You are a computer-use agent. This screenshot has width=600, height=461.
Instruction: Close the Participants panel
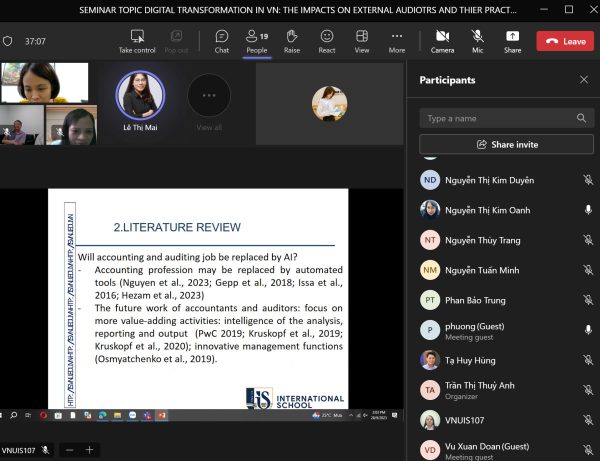(x=584, y=80)
